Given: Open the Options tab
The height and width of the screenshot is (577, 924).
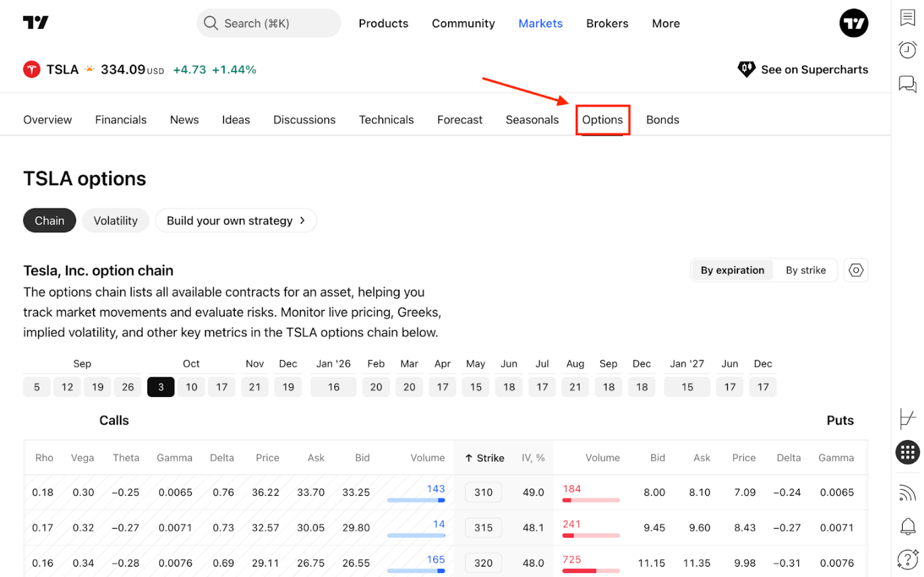Looking at the screenshot, I should coord(602,120).
